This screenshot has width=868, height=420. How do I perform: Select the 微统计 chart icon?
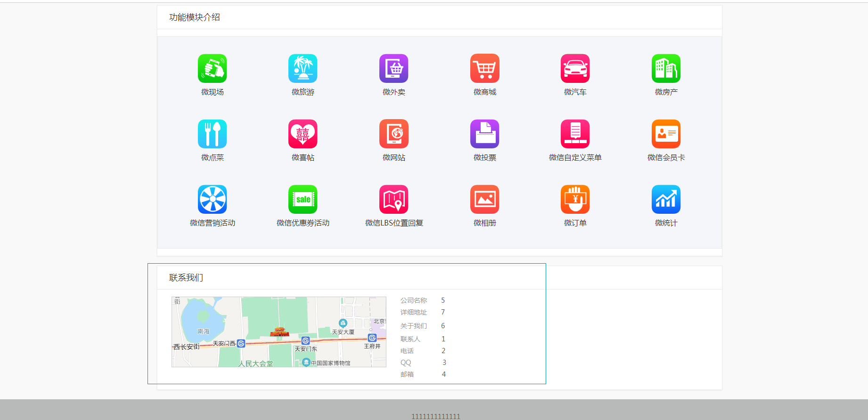tap(666, 199)
